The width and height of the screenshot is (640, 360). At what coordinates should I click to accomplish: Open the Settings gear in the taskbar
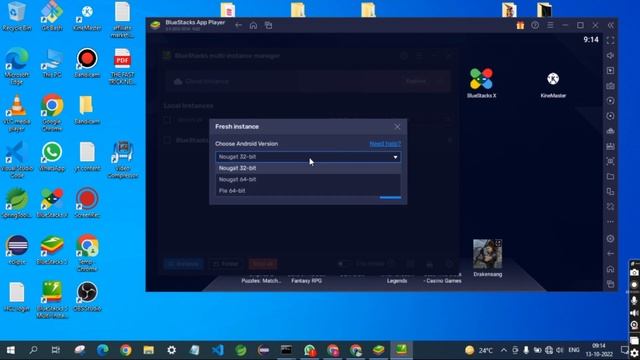(x=172, y=350)
